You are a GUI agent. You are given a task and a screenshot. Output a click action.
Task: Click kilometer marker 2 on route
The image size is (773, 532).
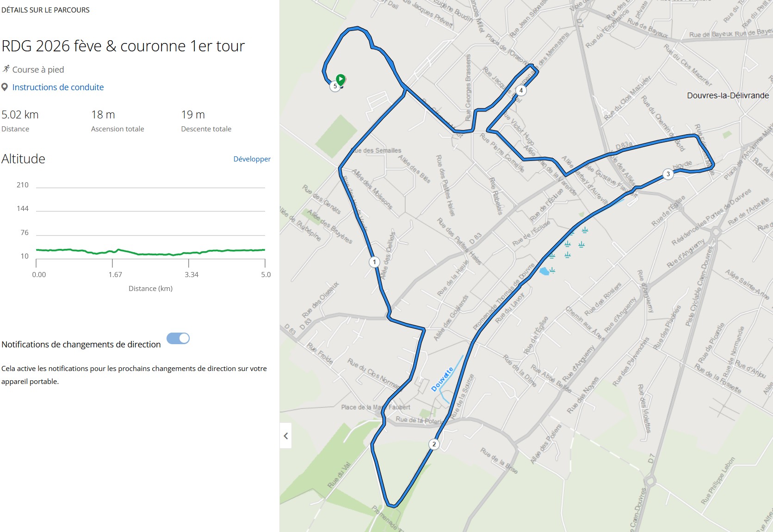(x=434, y=444)
